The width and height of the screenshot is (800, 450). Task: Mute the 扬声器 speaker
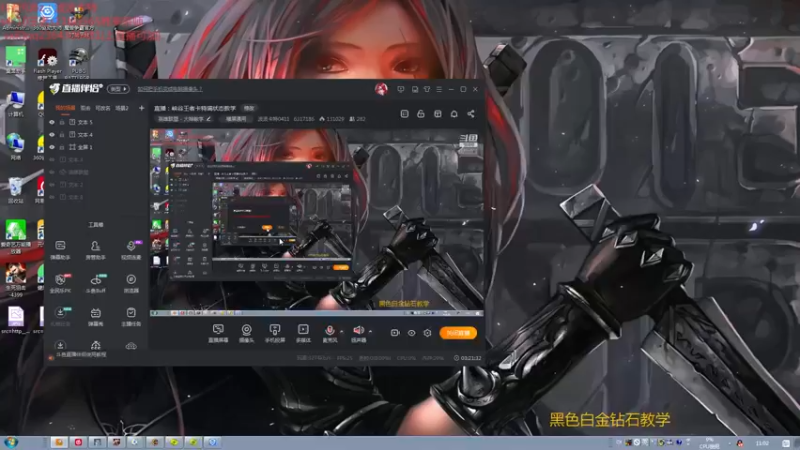point(359,333)
